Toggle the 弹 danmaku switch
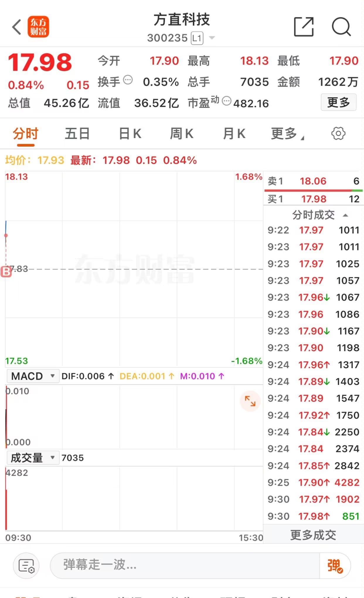 335,566
